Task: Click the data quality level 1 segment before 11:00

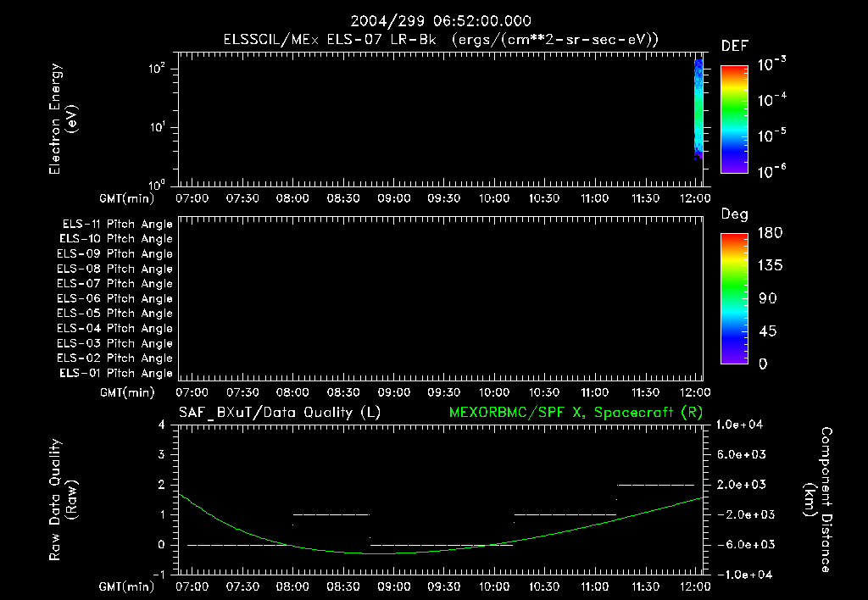Action: pyautogui.click(x=565, y=514)
